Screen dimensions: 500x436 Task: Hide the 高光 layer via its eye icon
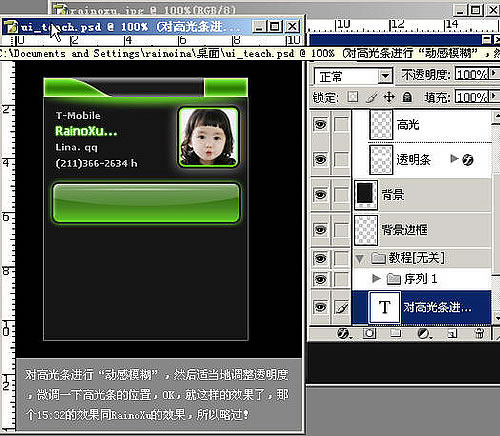(x=320, y=125)
